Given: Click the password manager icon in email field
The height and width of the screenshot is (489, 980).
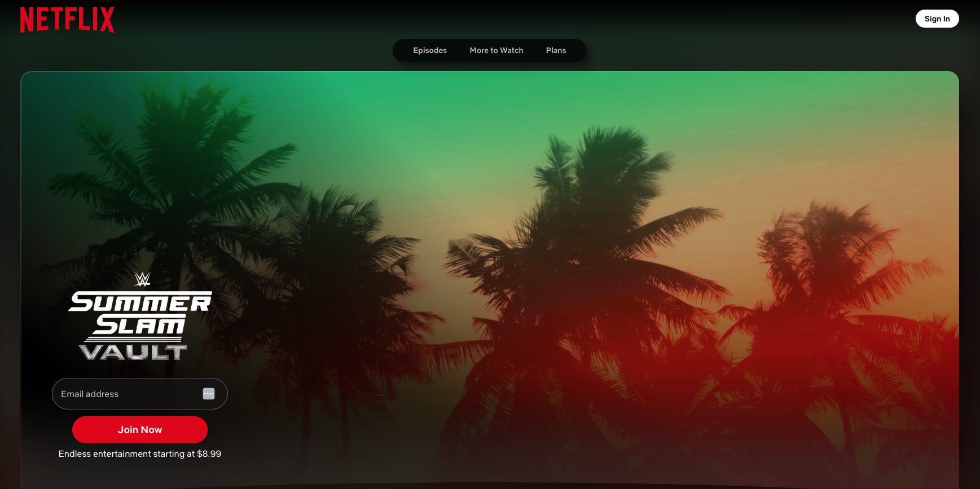Looking at the screenshot, I should 209,394.
